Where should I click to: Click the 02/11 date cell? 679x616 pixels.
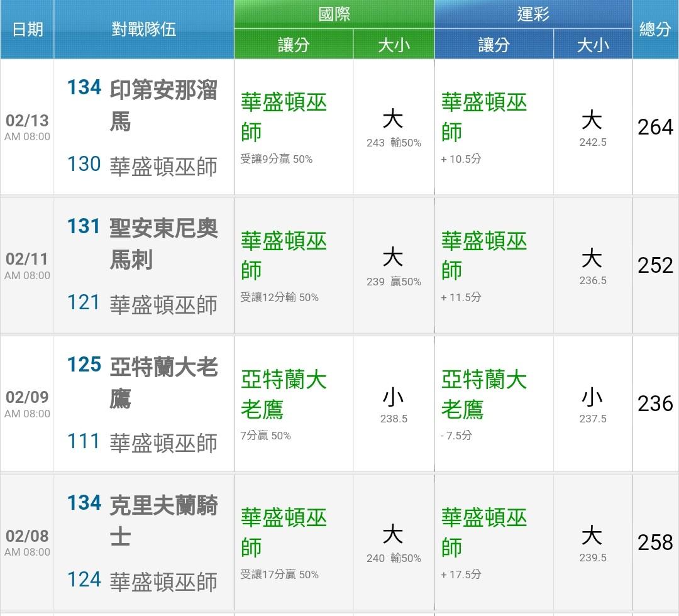coord(27,265)
